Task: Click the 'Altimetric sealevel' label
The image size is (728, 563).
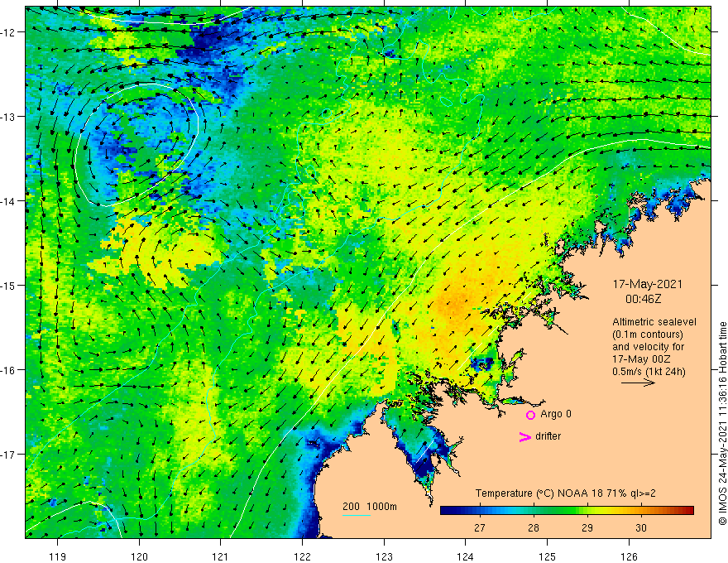Action: (x=654, y=322)
